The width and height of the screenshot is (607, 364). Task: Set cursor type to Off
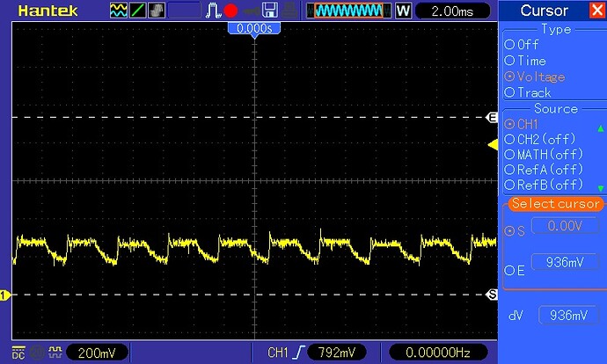tap(522, 45)
